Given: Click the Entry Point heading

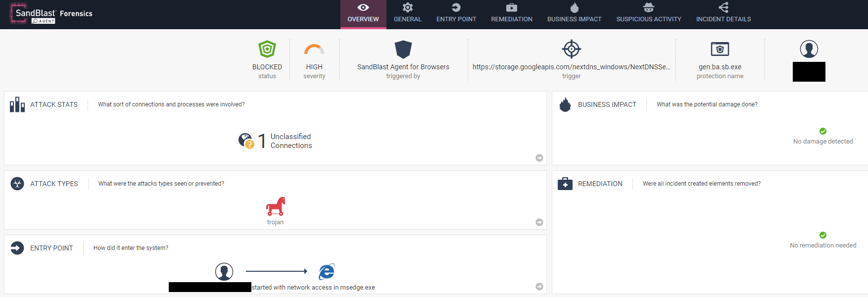Looking at the screenshot, I should (x=51, y=248).
